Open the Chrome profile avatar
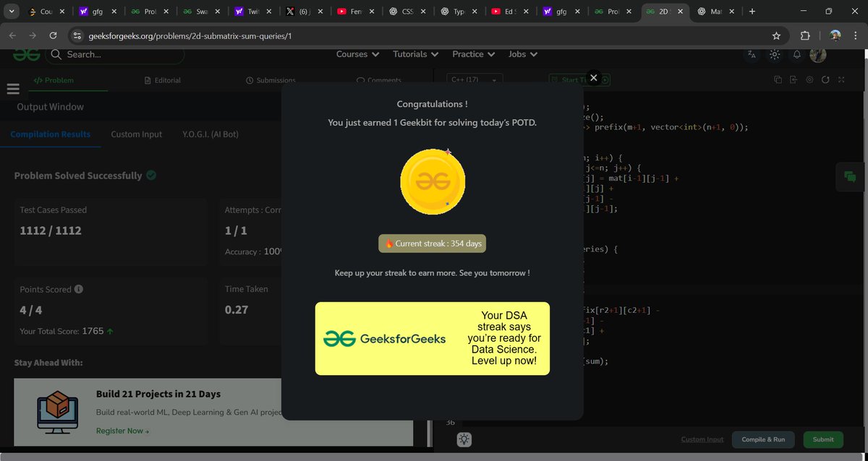The height and width of the screenshot is (461, 868). [x=835, y=35]
